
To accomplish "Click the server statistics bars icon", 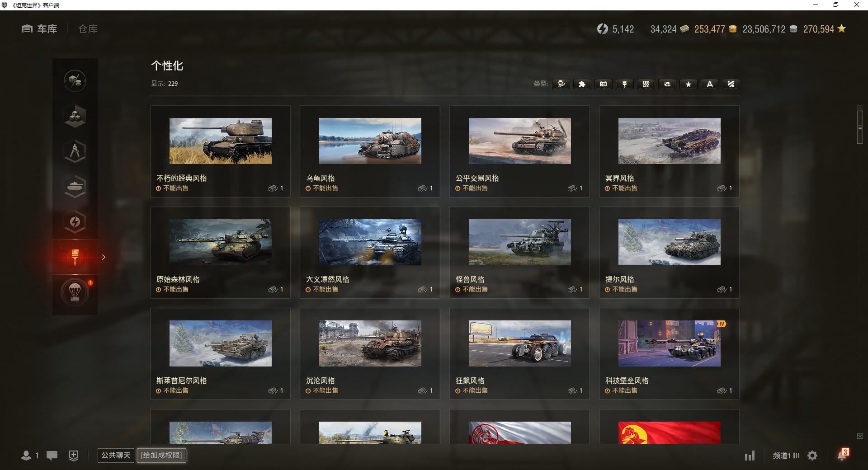I will [x=750, y=456].
